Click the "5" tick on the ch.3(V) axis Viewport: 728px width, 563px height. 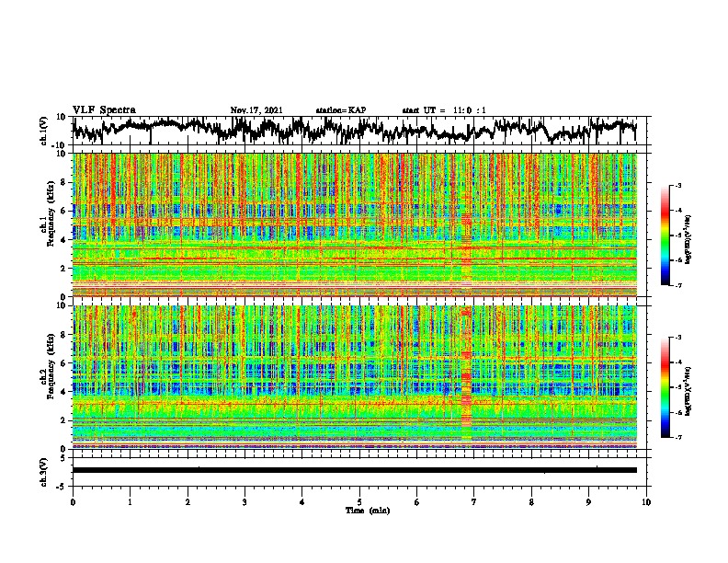pos(64,458)
